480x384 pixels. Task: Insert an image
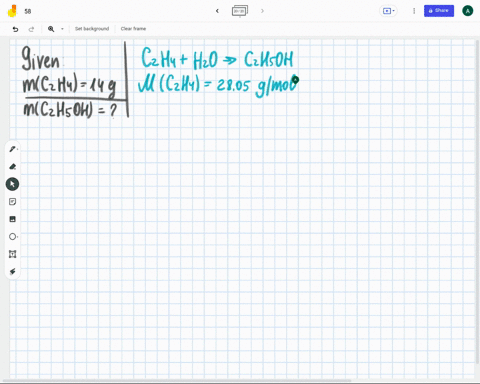click(12, 219)
